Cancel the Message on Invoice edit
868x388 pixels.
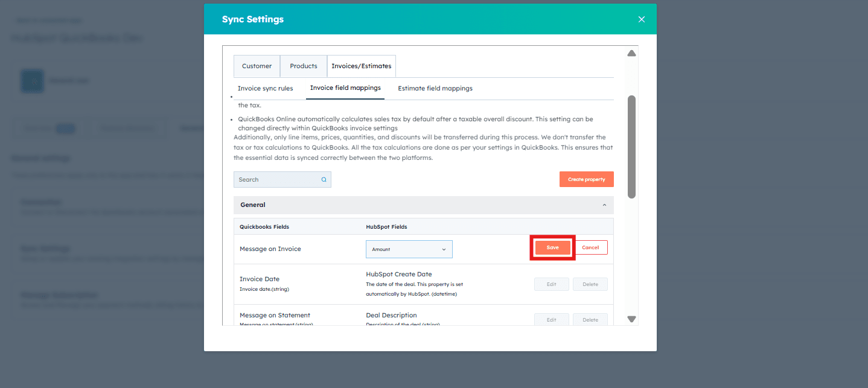point(590,247)
